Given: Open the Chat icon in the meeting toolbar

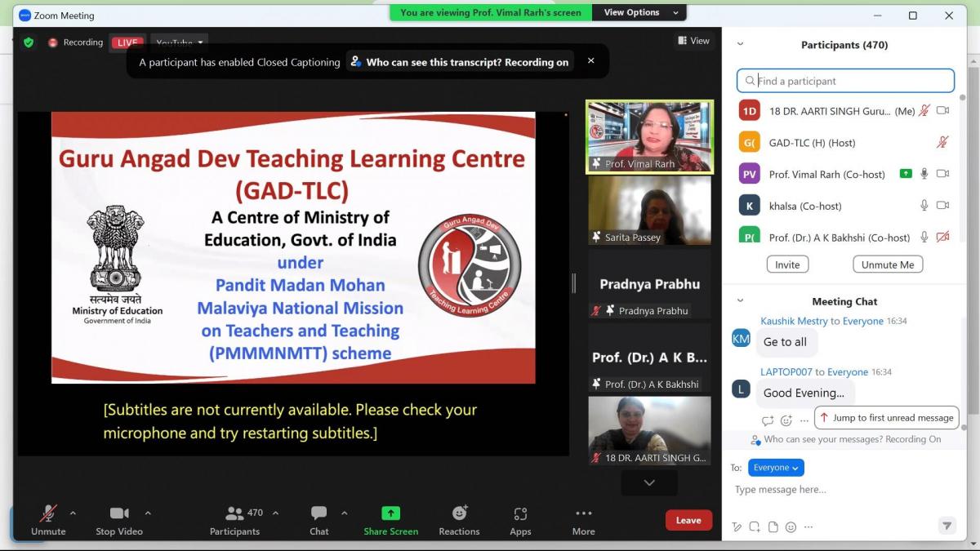Looking at the screenshot, I should tap(318, 513).
